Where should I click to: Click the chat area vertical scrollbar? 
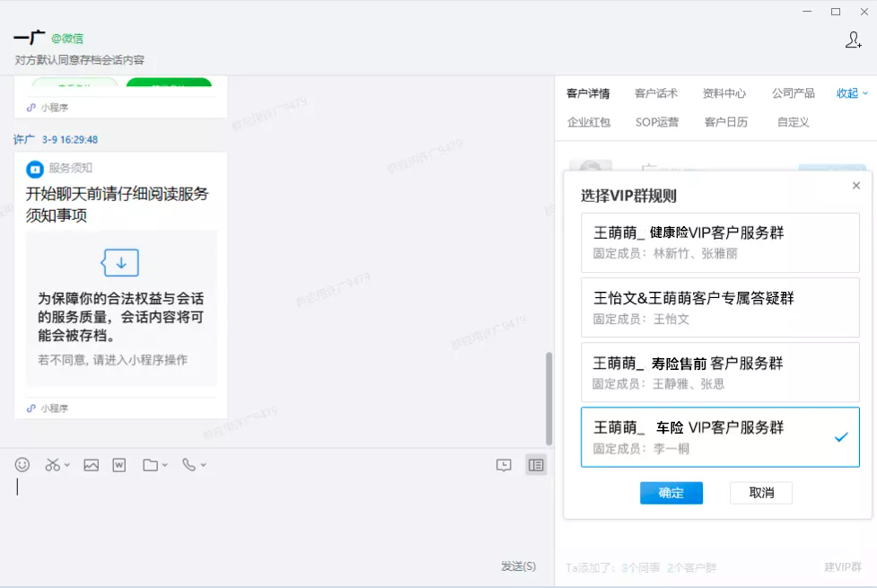point(548,395)
